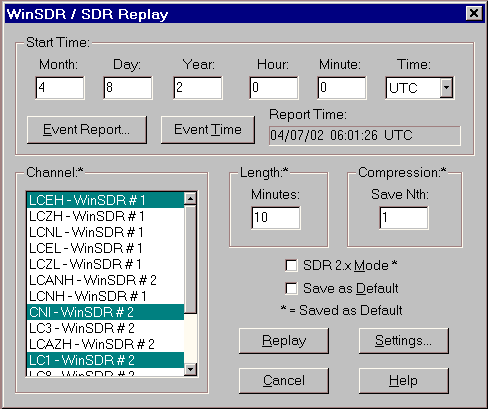Click the Day input field
The height and width of the screenshot is (409, 488).
[x=128, y=88]
